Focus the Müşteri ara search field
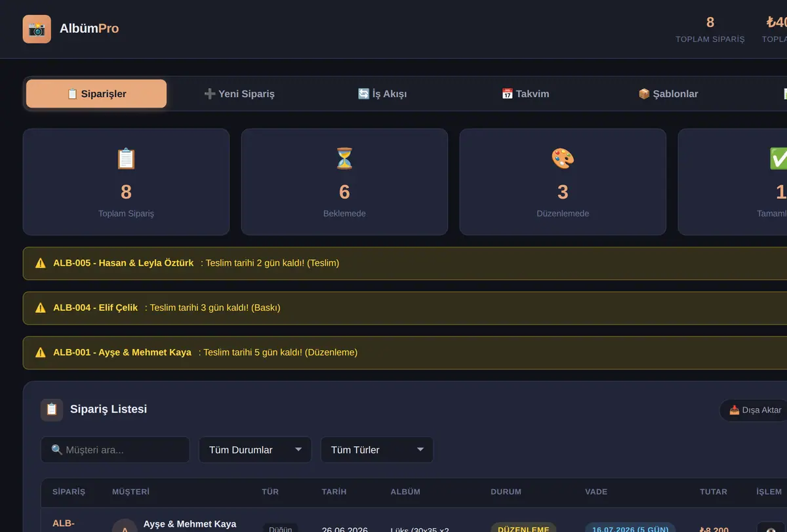The height and width of the screenshot is (532, 787). [115, 450]
